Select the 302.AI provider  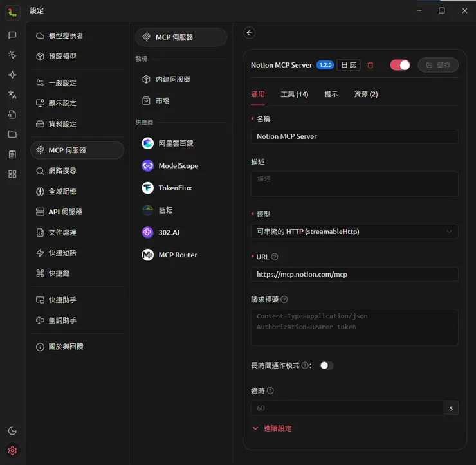(181, 233)
